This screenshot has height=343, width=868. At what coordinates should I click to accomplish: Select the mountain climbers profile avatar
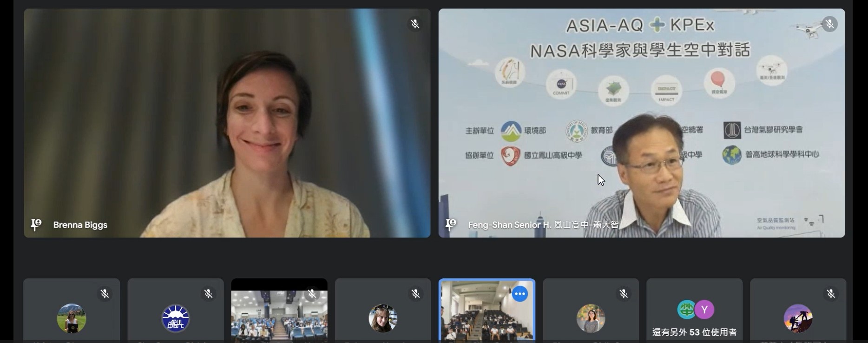pos(798,318)
